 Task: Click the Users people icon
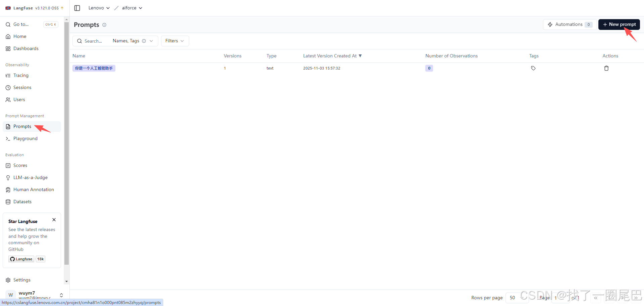(8, 100)
